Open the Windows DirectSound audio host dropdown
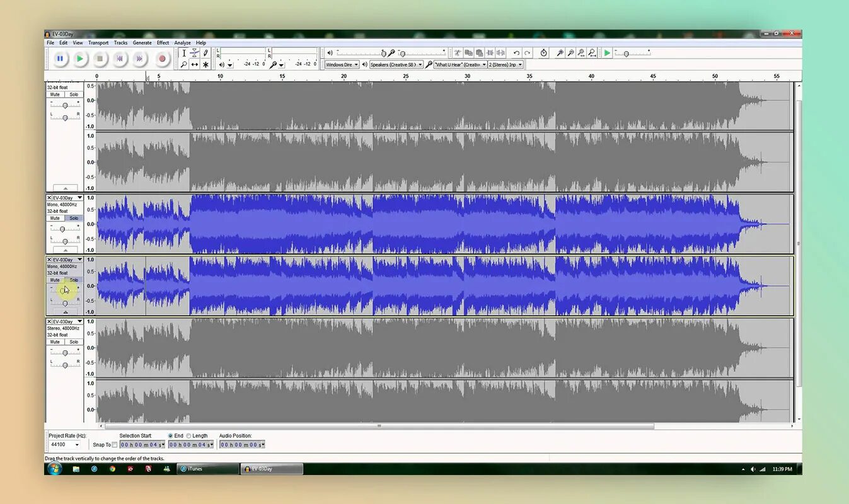This screenshot has height=504, width=849. tap(342, 64)
